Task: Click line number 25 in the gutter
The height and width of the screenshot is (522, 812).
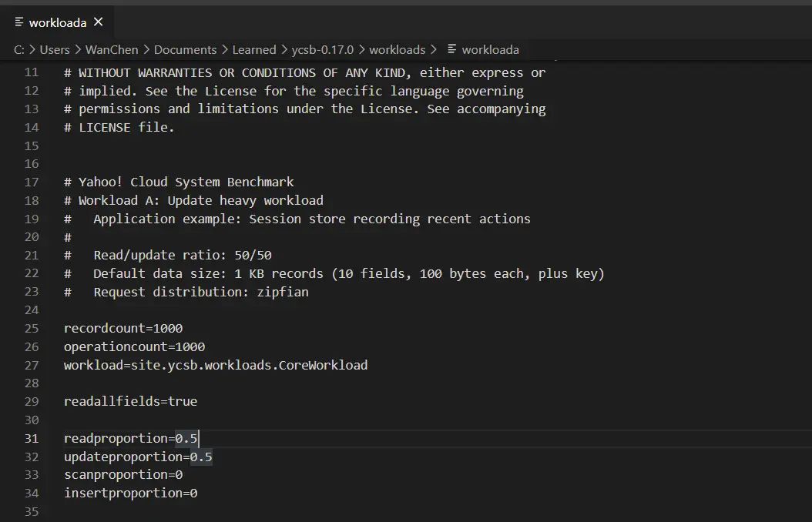Action: tap(31, 328)
